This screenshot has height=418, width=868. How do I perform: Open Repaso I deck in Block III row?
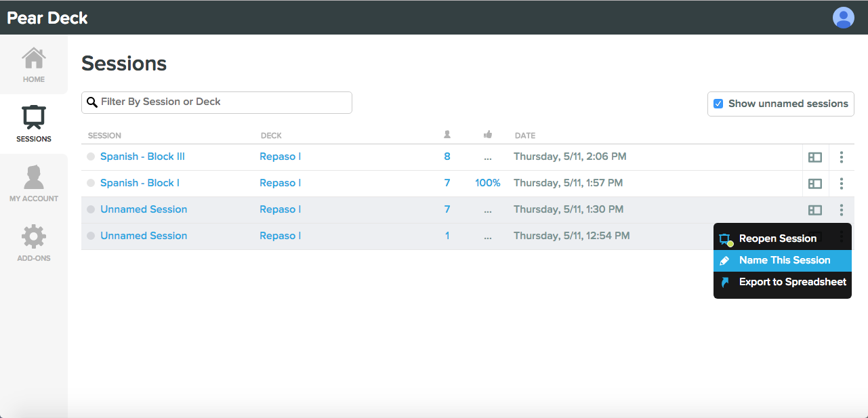(x=280, y=156)
